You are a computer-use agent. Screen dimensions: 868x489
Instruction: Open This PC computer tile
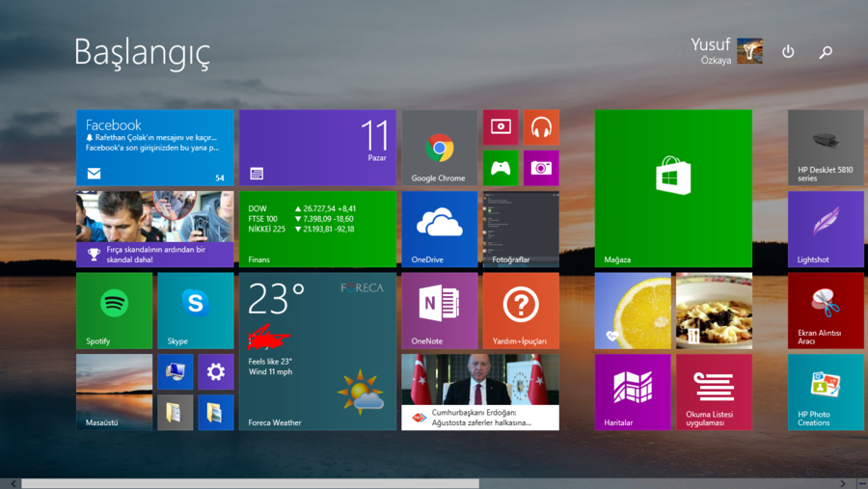coord(175,371)
